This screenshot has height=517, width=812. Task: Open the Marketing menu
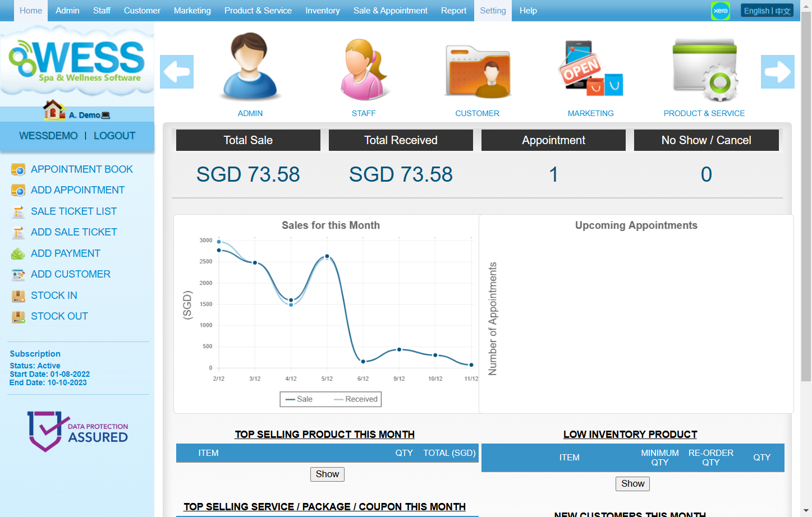[192, 11]
